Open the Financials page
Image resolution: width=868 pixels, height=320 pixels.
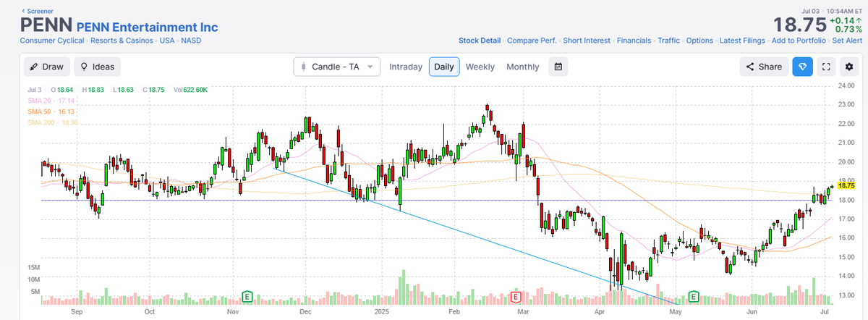tap(635, 41)
